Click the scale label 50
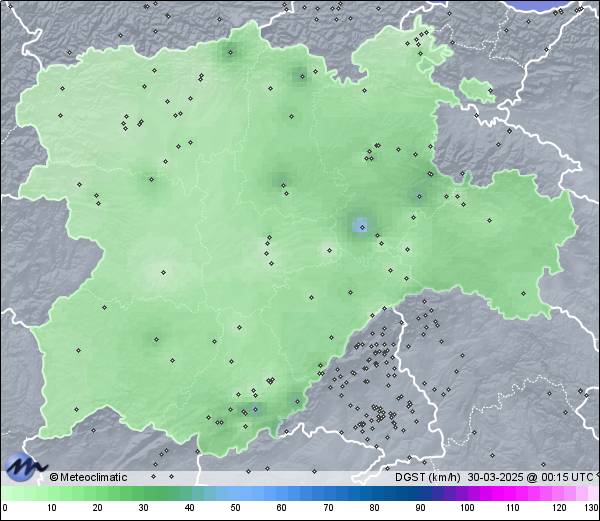The height and width of the screenshot is (521, 600). (x=235, y=508)
